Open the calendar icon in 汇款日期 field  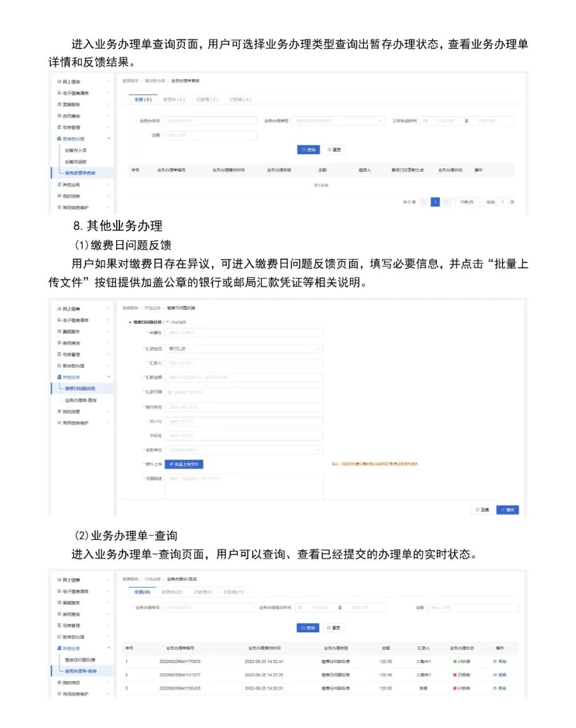170,393
